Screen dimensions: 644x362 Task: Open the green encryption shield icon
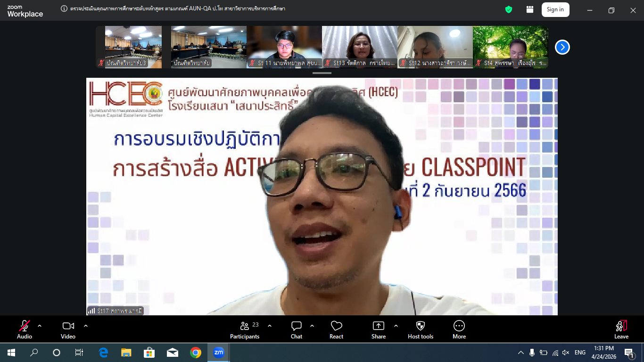509,9
